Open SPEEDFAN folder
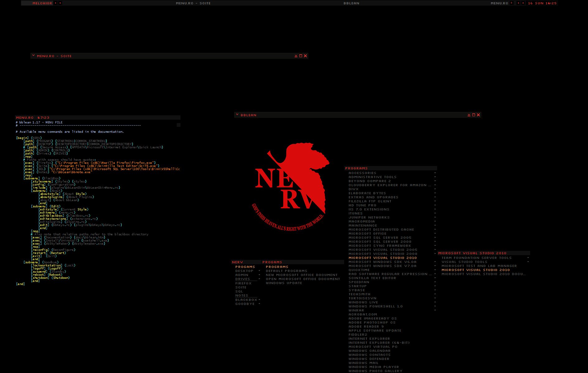 [x=359, y=282]
